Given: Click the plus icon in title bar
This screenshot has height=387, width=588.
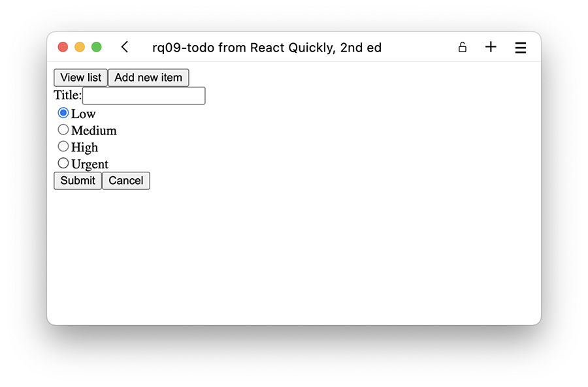Looking at the screenshot, I should tap(491, 47).
